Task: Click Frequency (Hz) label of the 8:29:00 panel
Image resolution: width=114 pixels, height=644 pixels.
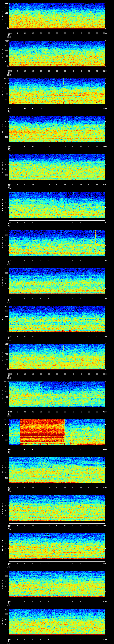Action: point(3,16)
